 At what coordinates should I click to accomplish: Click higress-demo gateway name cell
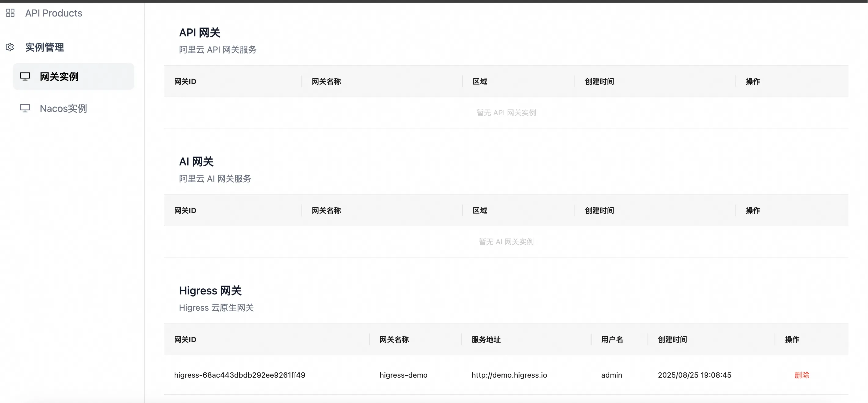coord(403,375)
